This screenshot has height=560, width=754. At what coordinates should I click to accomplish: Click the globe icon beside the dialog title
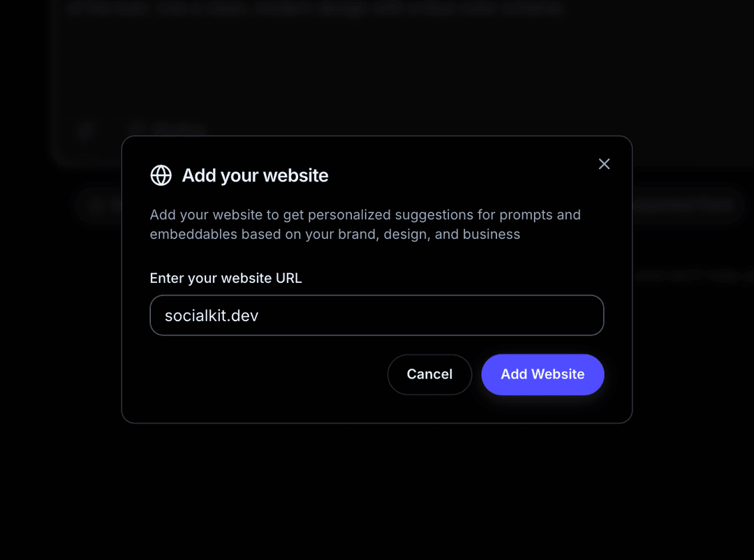(x=161, y=175)
